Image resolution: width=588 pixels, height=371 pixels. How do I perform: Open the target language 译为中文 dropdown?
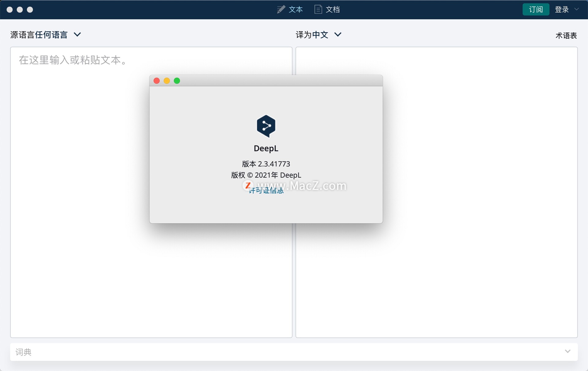point(318,35)
